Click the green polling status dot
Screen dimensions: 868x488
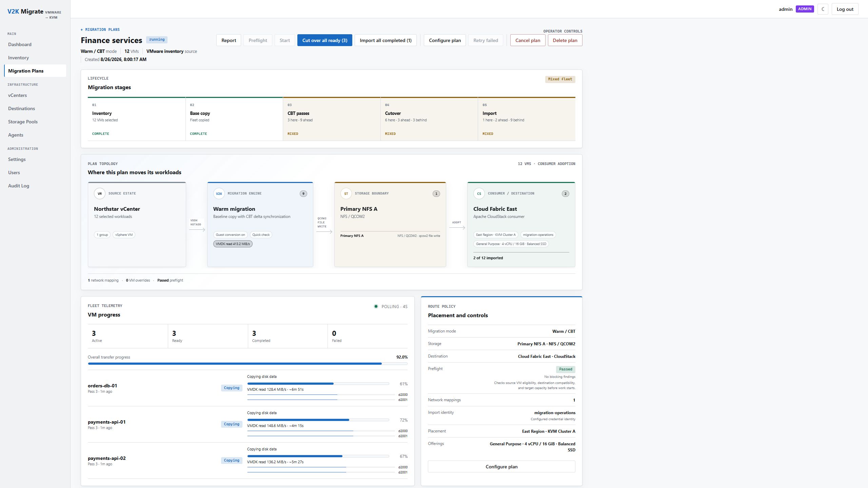tap(376, 306)
